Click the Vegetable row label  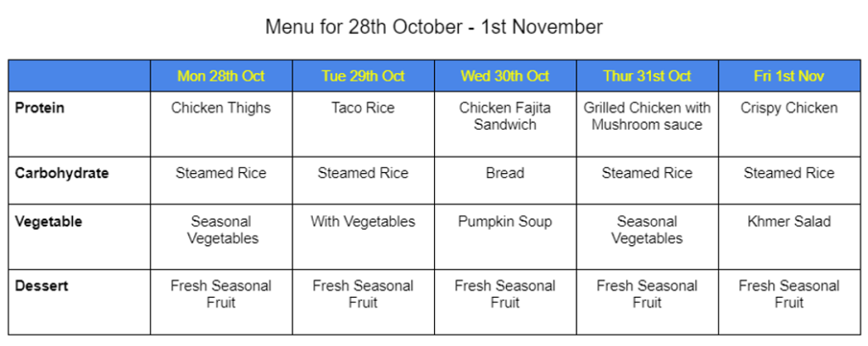(x=48, y=221)
